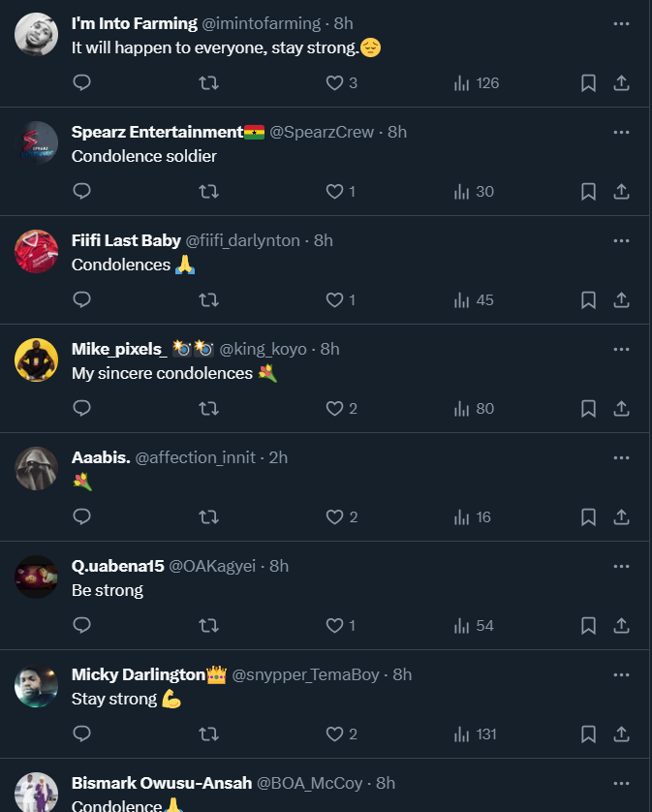Open the @SpearzCrew profile handle
The height and width of the screenshot is (812, 652).
pos(322,132)
